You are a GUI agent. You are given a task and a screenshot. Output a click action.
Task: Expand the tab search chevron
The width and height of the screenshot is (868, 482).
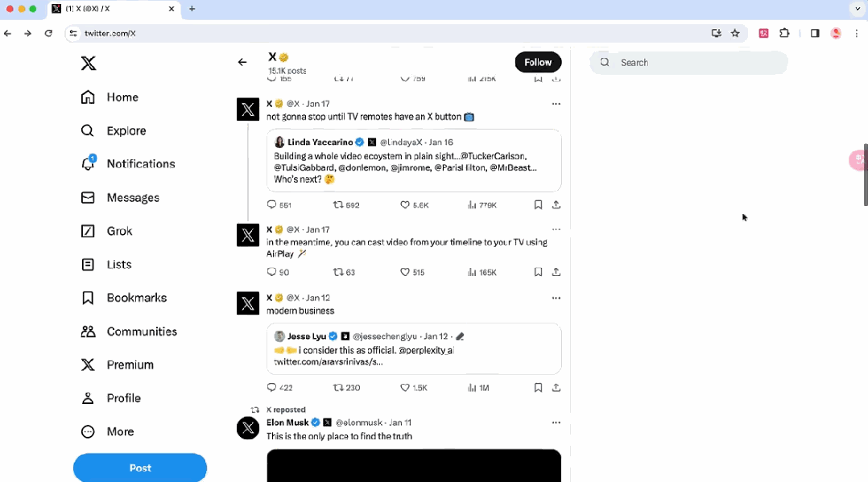[x=858, y=9]
